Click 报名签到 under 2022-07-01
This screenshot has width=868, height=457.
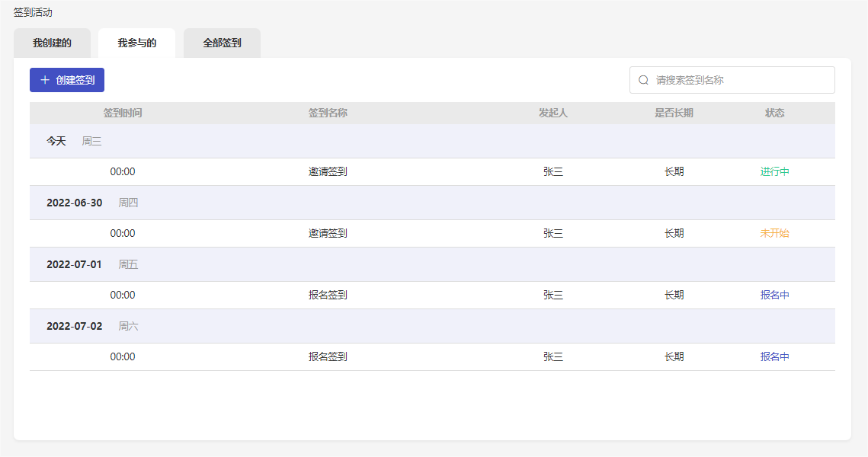328,296
